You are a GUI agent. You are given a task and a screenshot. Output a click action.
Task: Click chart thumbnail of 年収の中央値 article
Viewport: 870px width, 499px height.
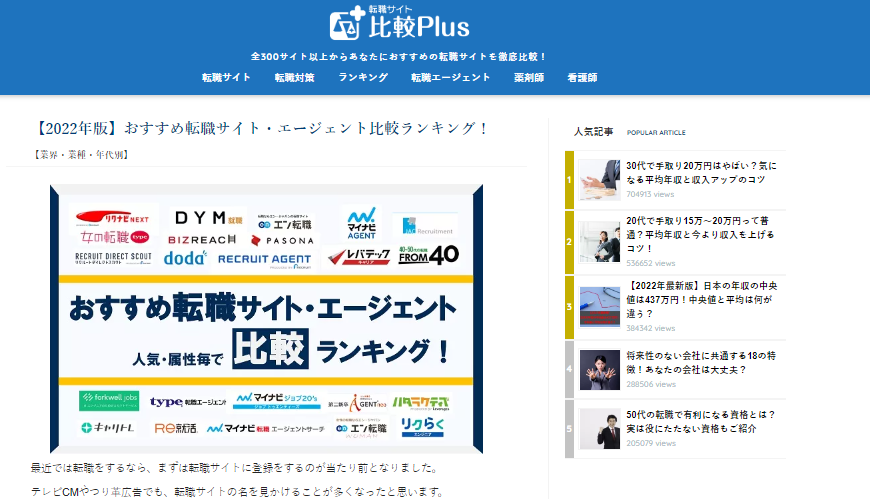[599, 307]
